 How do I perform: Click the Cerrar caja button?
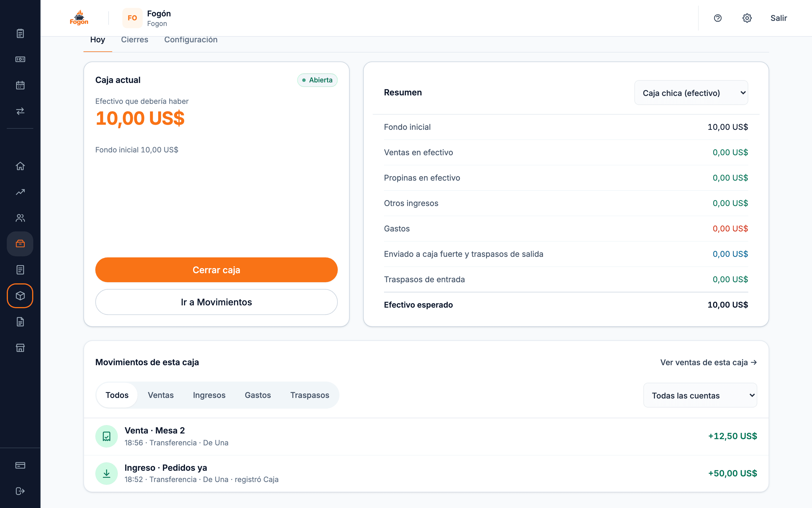[217, 270]
